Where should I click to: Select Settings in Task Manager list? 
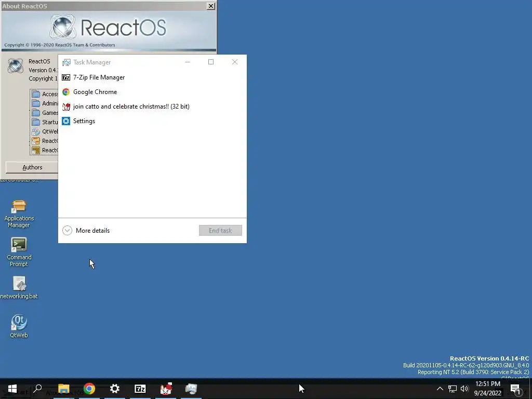tap(152, 121)
